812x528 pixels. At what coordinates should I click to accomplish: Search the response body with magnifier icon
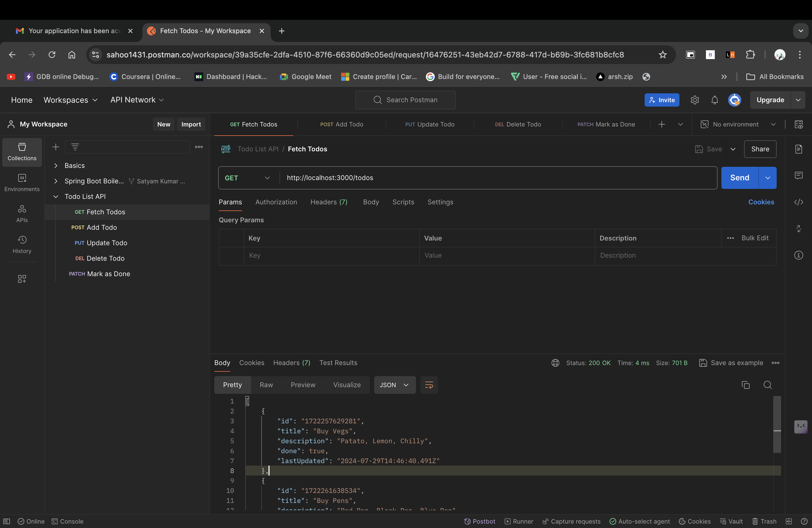(767, 385)
